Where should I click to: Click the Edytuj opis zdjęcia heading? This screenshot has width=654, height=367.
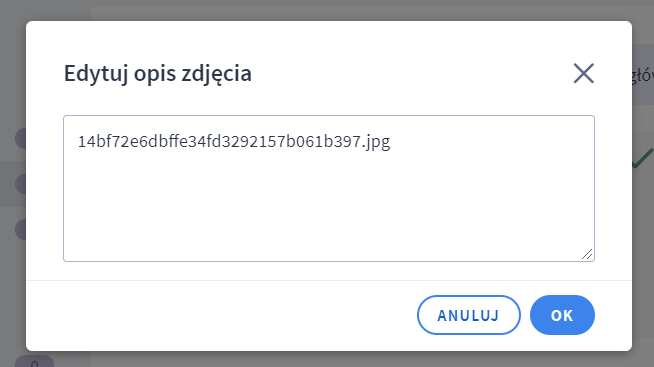tap(158, 74)
